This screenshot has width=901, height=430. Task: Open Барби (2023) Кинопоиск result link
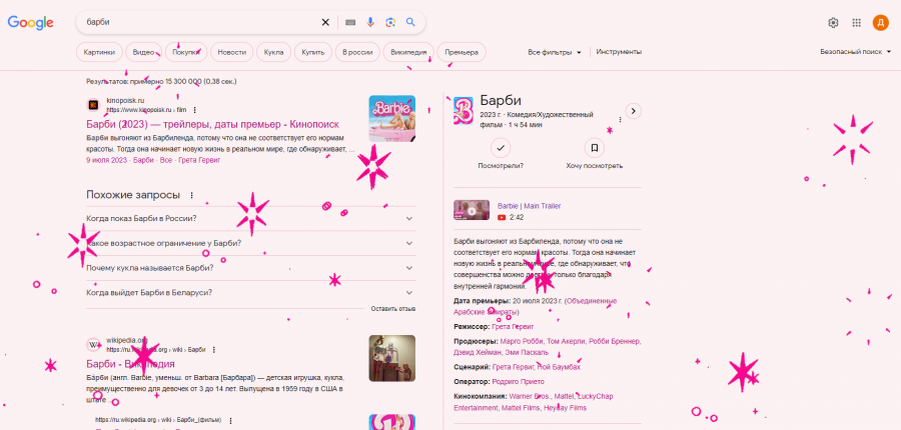(213, 124)
